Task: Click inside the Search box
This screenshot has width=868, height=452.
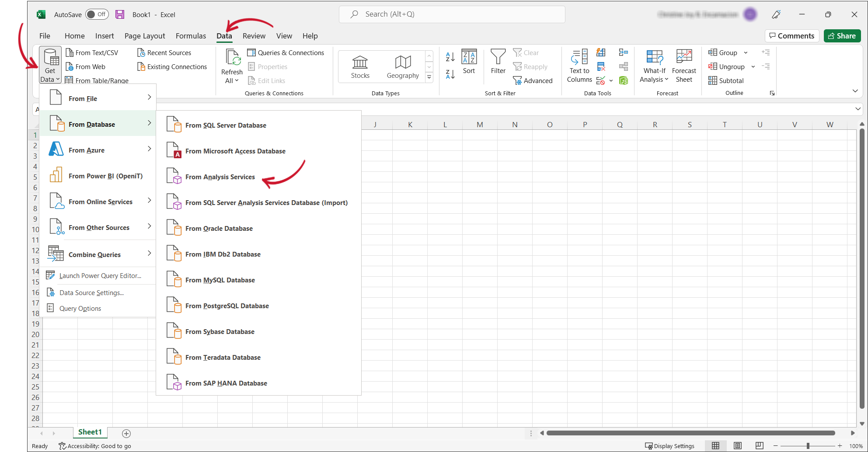Action: (452, 14)
